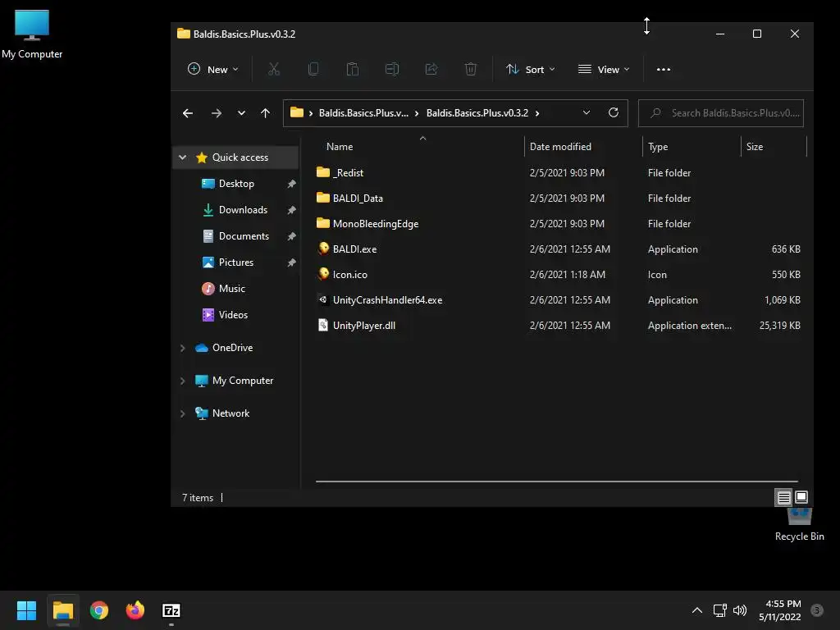Select the BALDI_Data folder
The width and height of the screenshot is (840, 630).
[x=358, y=199]
